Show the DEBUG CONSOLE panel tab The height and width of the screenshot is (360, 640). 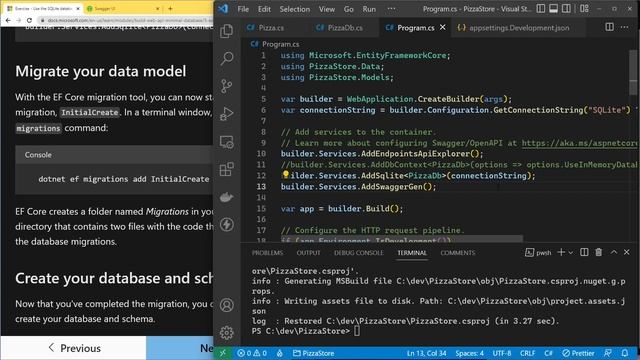(358, 253)
